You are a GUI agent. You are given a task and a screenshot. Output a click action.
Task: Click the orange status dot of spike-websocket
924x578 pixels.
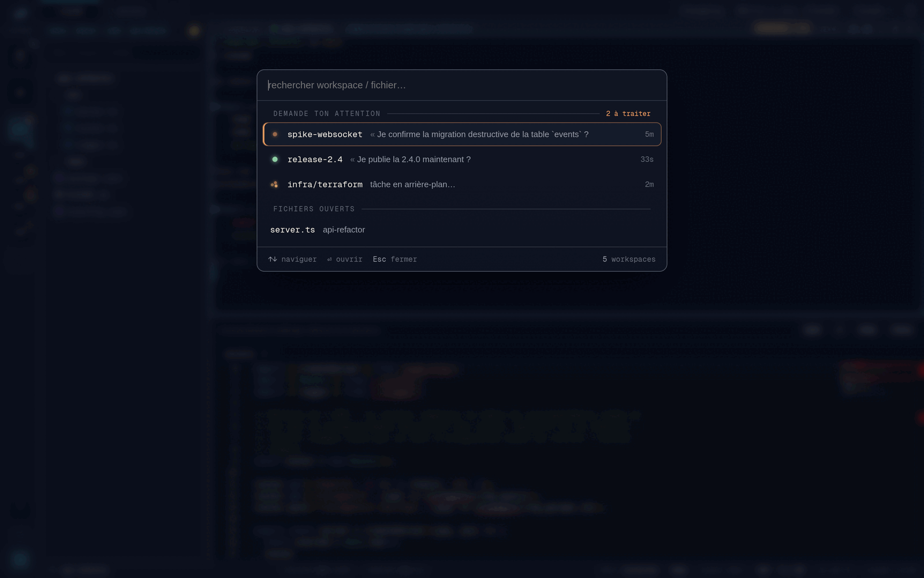pyautogui.click(x=275, y=134)
